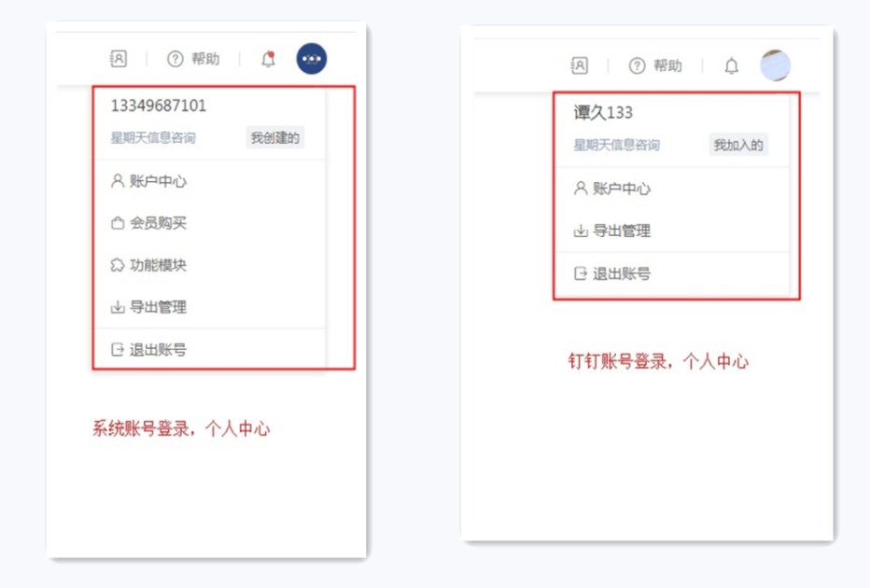This screenshot has width=870, height=588.
Task: Open the contacts book icon in right panel
Action: [580, 65]
